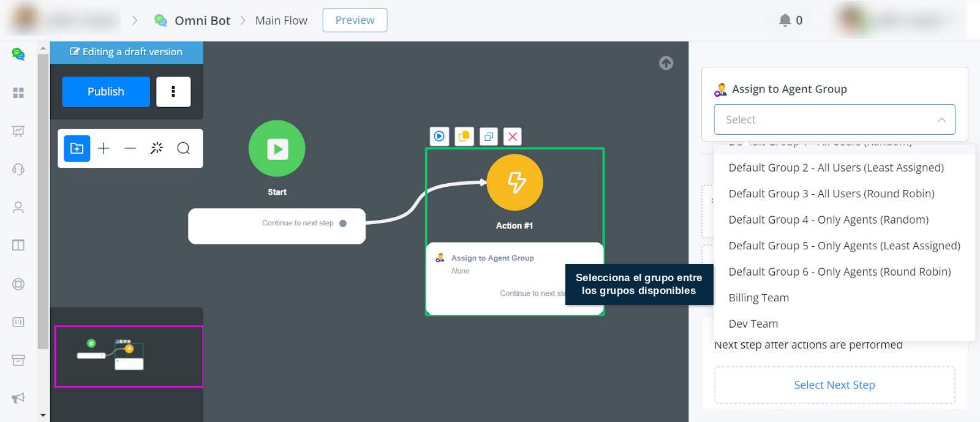Open the archive box icon in sidebar

click(x=18, y=360)
